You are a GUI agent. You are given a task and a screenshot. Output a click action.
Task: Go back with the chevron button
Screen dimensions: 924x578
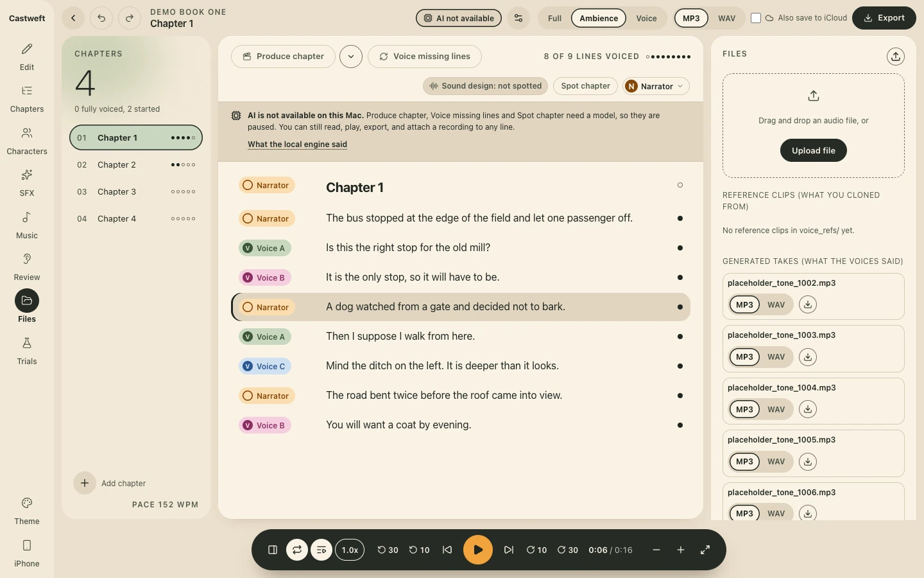pyautogui.click(x=73, y=18)
